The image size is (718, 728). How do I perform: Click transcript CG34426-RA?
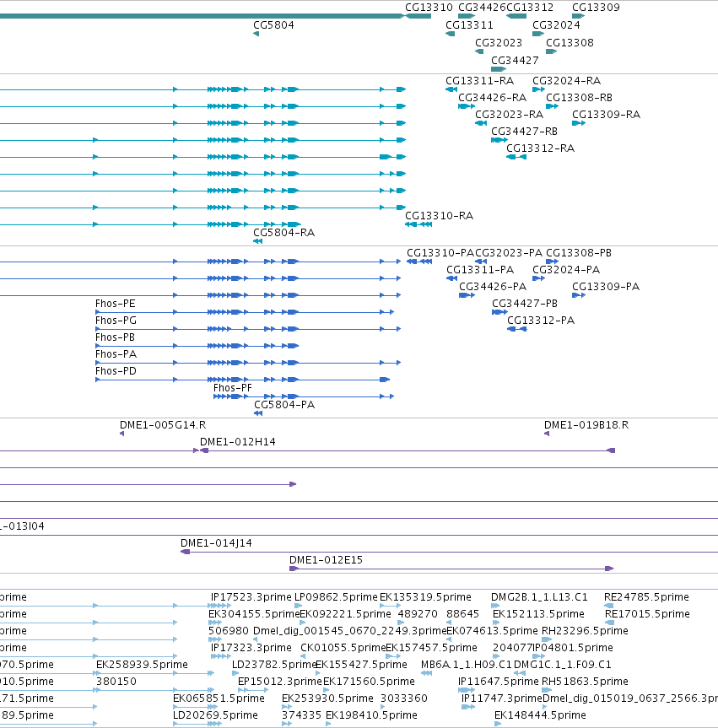coord(492,98)
